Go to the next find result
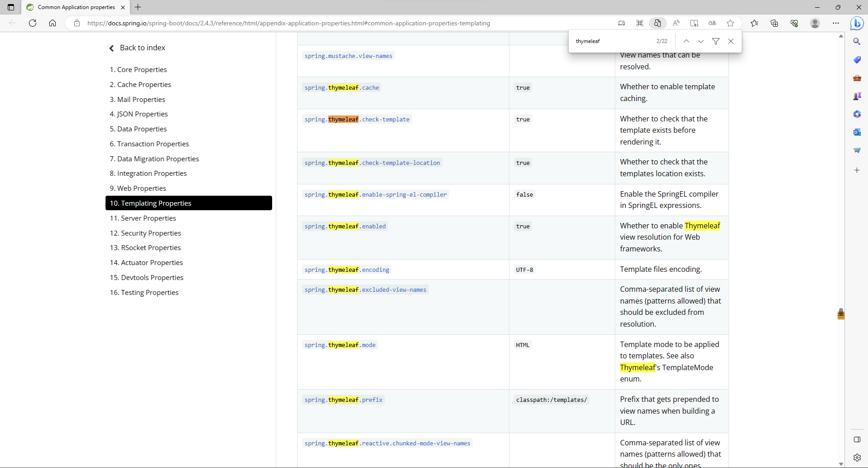This screenshot has height=468, width=868. 701,41
